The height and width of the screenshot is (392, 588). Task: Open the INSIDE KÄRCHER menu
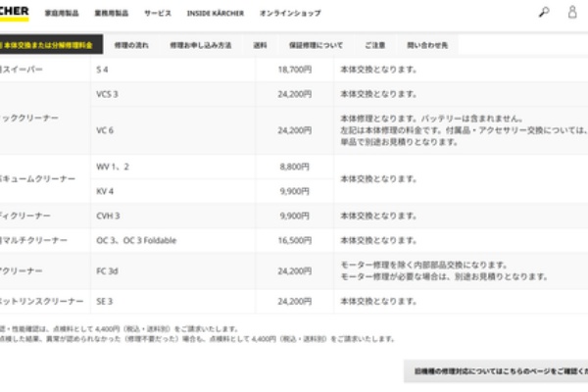coord(216,13)
